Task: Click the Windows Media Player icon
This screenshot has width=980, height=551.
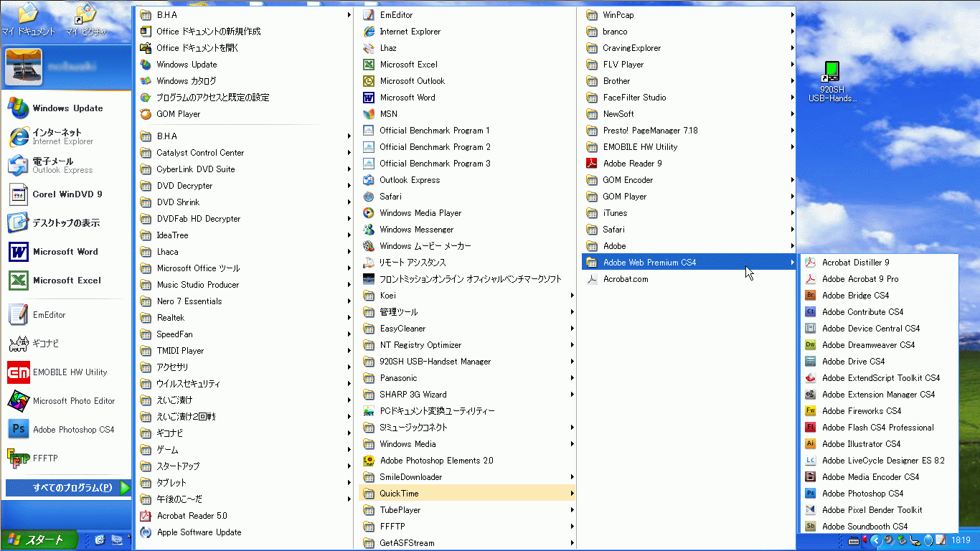Action: point(369,213)
